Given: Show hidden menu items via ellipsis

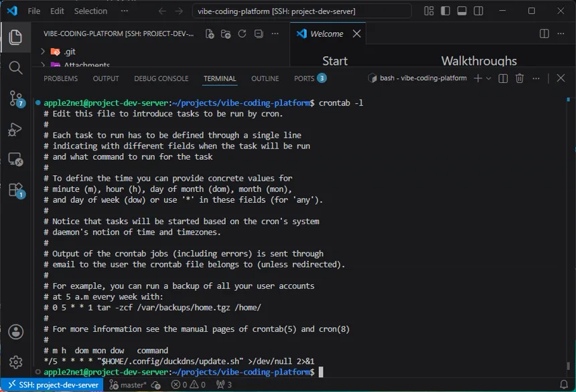Looking at the screenshot, I should [125, 11].
